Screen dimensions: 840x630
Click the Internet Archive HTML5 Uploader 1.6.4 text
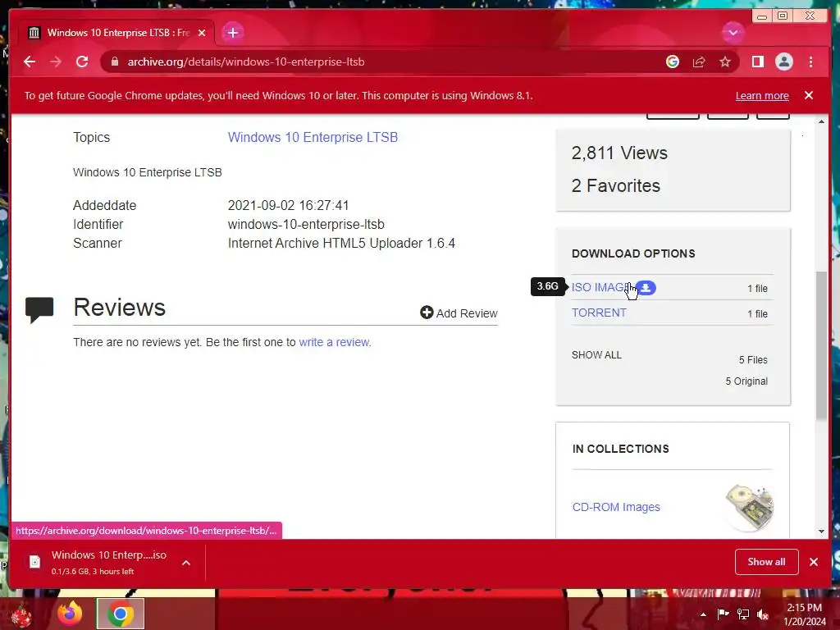tap(341, 243)
